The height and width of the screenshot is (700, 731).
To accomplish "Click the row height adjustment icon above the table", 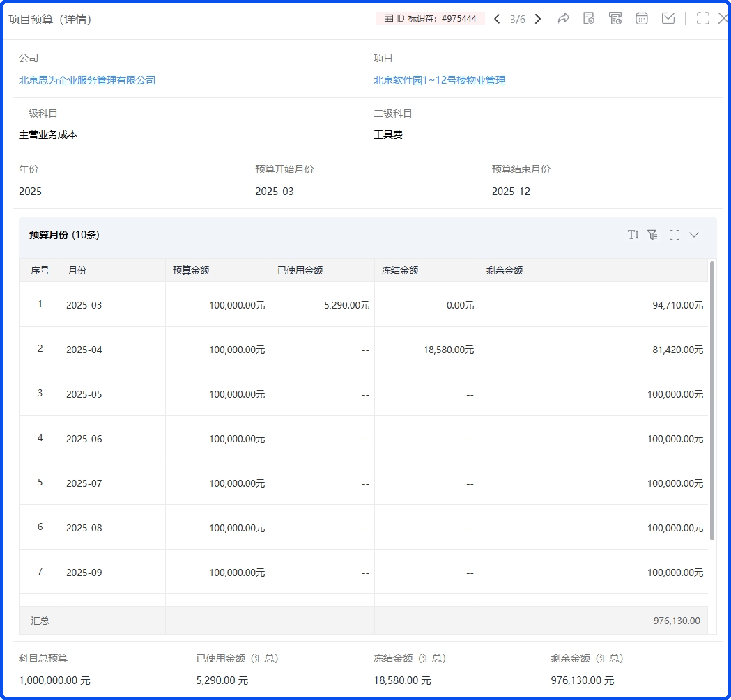I will (633, 235).
